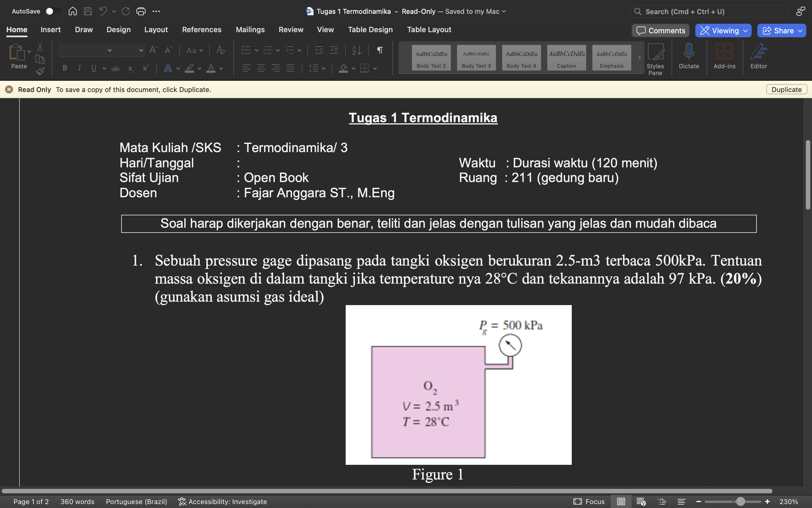The image size is (812, 508).
Task: Open the more options ellipsis in title bar
Action: tap(156, 11)
